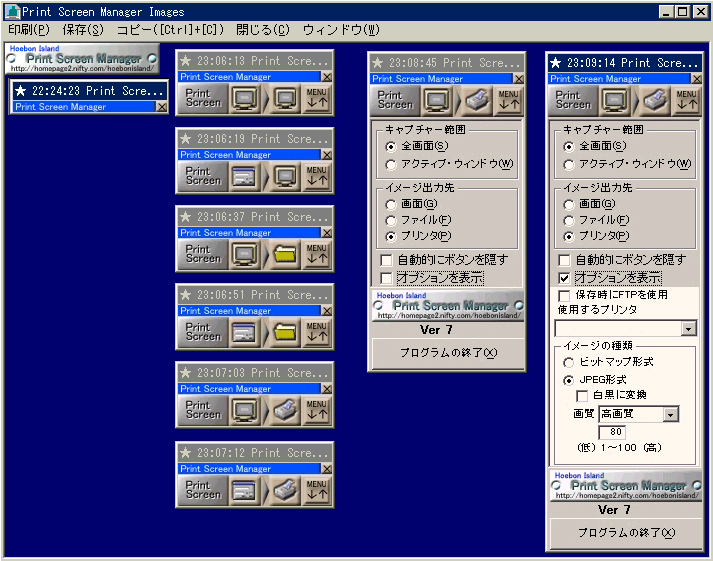
Task: Expand MENU in the 23:06:51 window
Action: pyautogui.click(x=316, y=333)
